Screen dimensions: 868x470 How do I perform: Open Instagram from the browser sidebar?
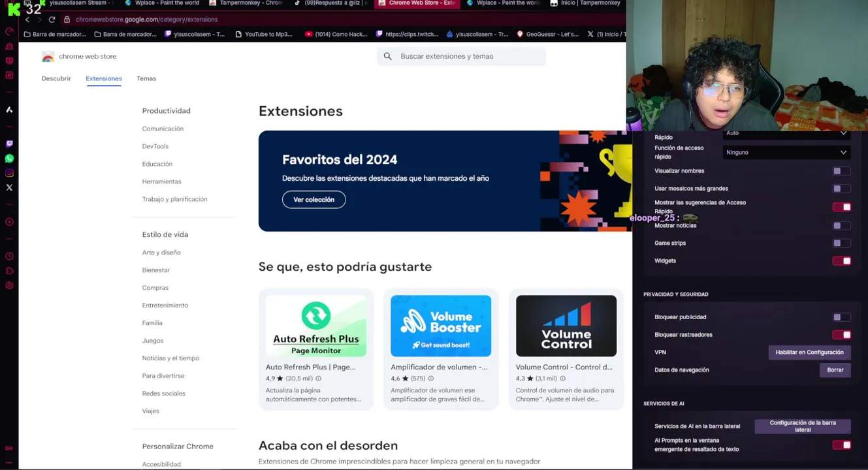click(9, 173)
